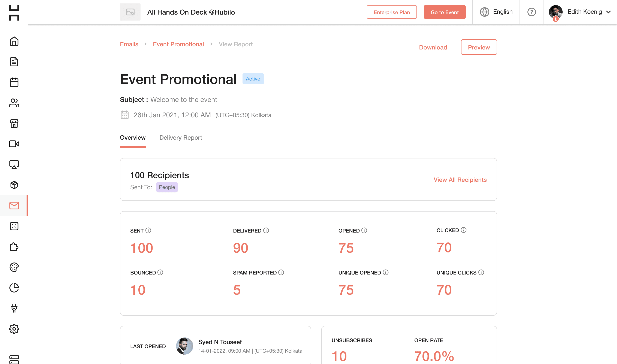Open the 3D box icon in sidebar
617x364 pixels.
click(x=14, y=185)
